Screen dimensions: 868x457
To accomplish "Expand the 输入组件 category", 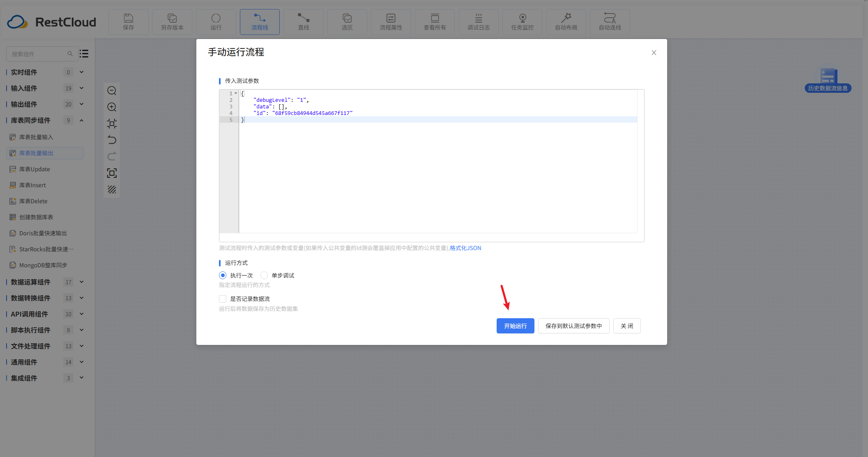I will [x=82, y=88].
